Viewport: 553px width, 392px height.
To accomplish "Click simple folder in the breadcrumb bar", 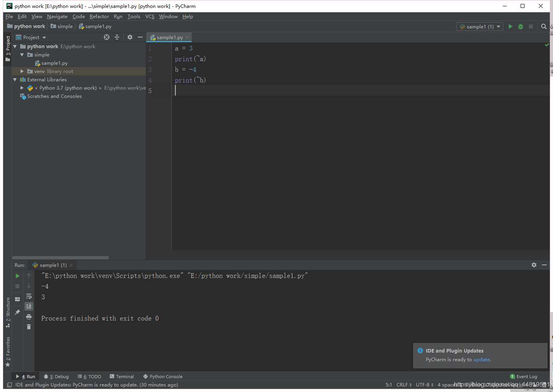I will 62,26.
